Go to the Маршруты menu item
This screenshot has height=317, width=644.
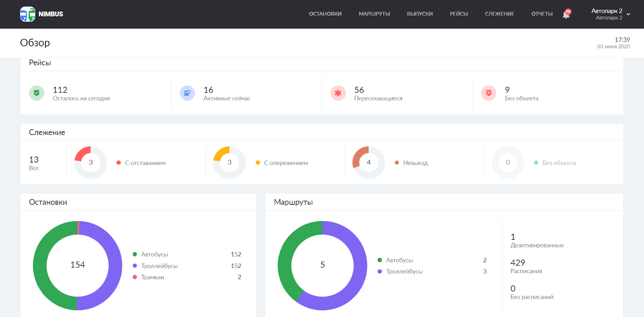tap(374, 14)
